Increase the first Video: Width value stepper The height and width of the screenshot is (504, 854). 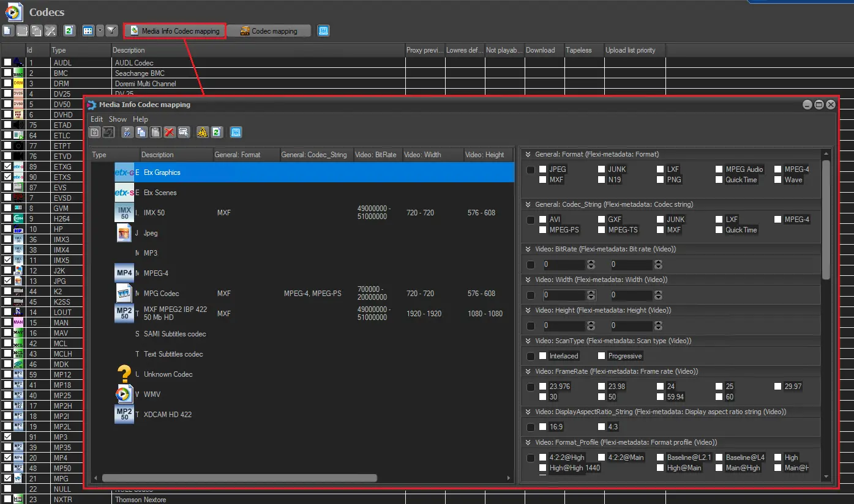(591, 292)
